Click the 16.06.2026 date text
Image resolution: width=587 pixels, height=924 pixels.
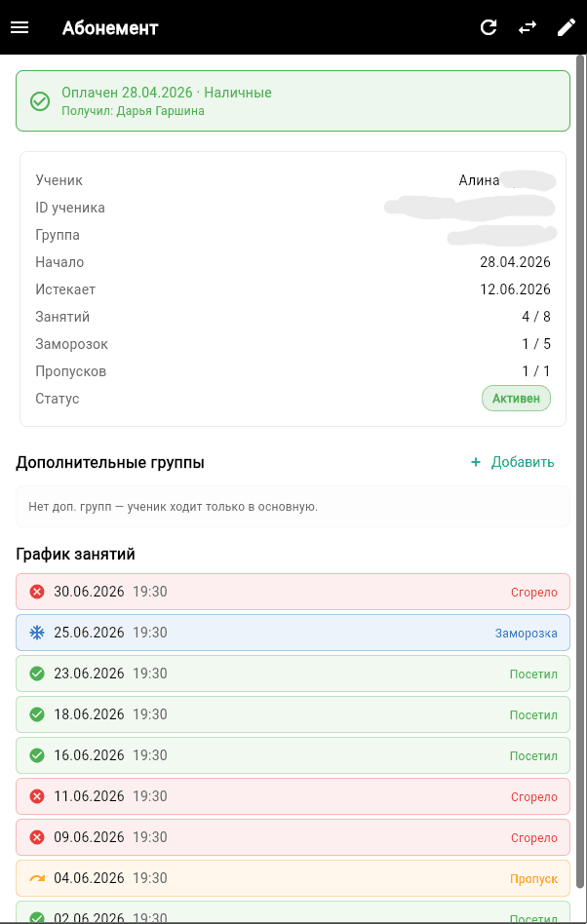[89, 754]
